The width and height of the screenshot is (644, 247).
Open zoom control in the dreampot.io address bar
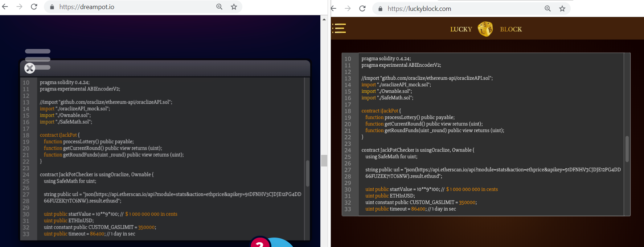(219, 7)
